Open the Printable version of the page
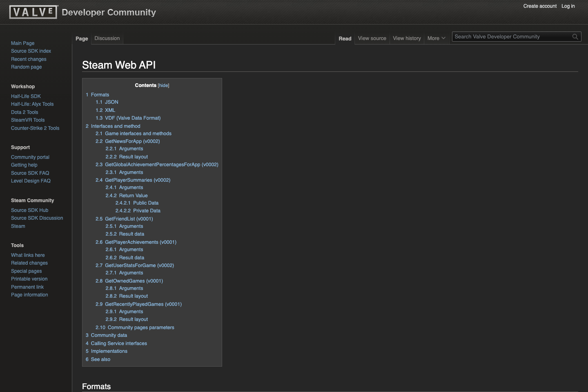 click(29, 279)
